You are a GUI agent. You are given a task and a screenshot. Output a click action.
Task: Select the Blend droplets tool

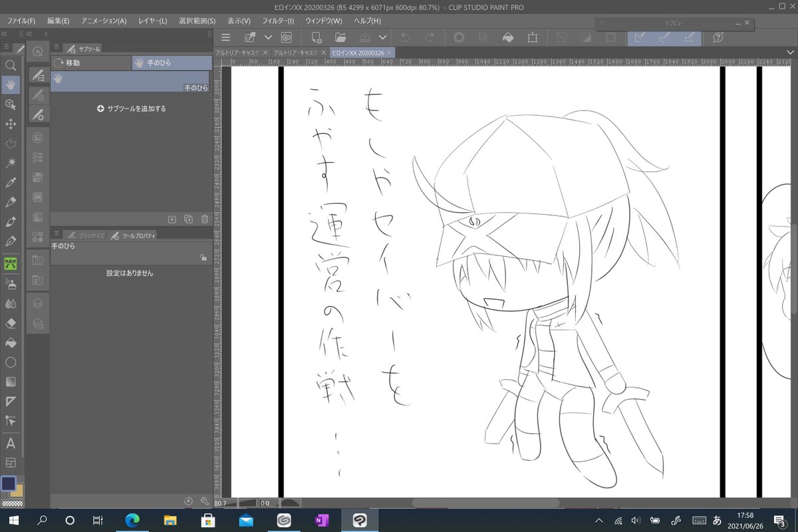click(11, 303)
